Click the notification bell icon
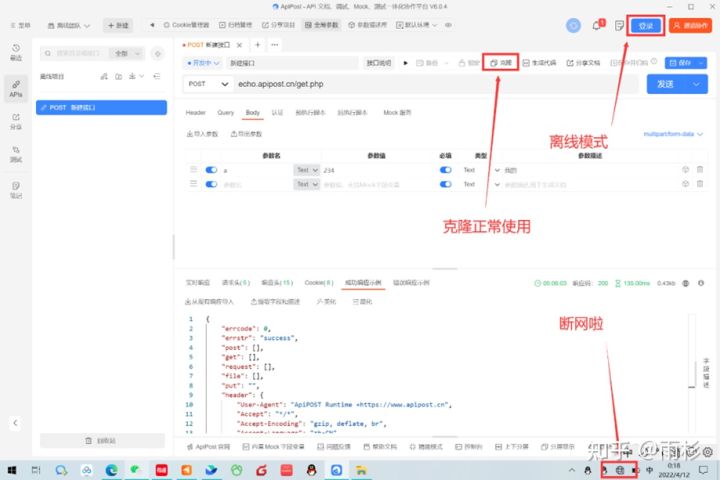The height and width of the screenshot is (480, 720). coord(597,25)
